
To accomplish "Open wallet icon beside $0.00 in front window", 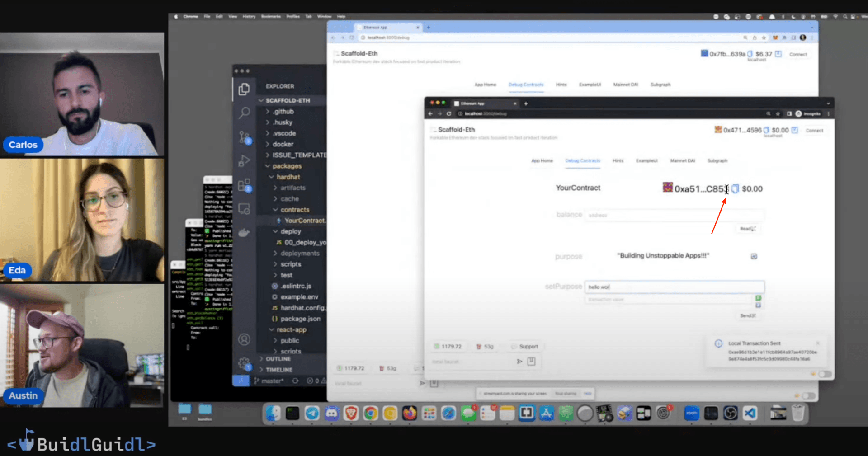I will [x=794, y=130].
